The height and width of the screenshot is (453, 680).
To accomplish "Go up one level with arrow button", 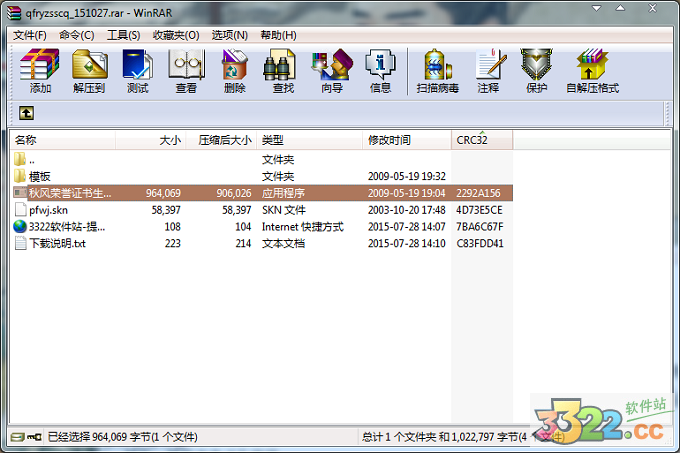I will coord(26,114).
